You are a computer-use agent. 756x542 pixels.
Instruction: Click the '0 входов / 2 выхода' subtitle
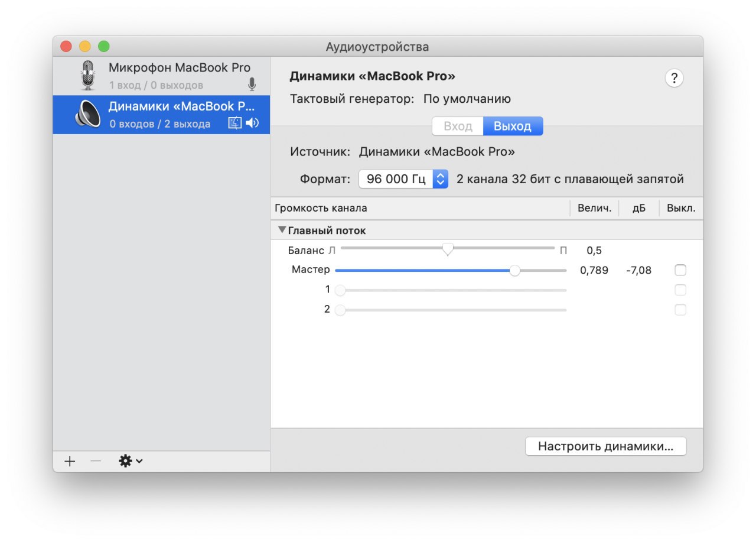click(x=160, y=124)
